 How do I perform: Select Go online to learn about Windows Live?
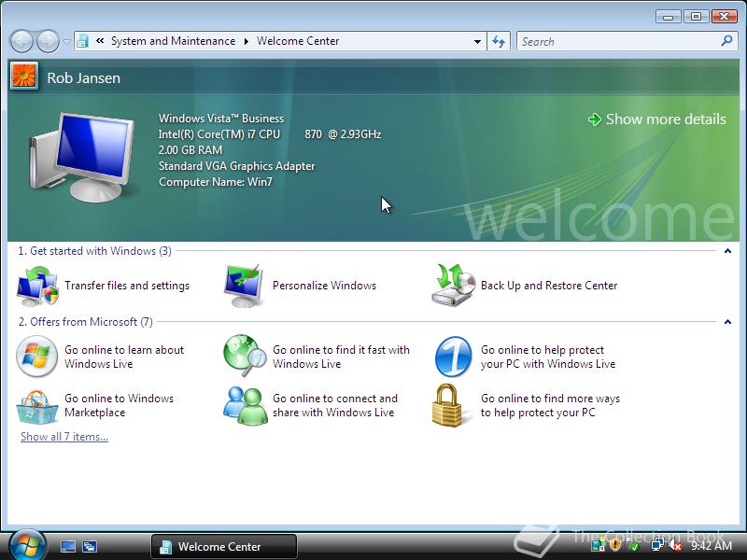point(124,357)
